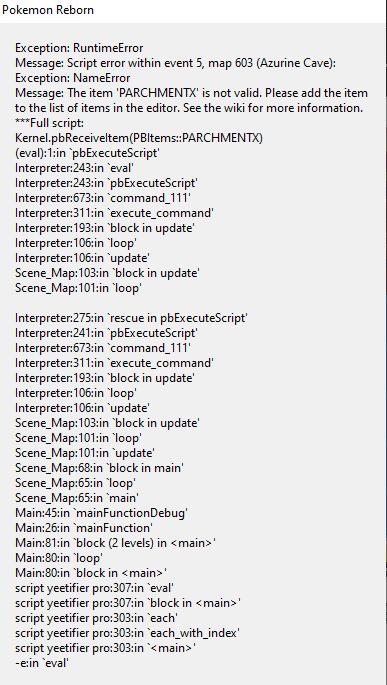The height and width of the screenshot is (685, 387).
Task: Click the 'Script error within event 5' message
Action: [175, 63]
